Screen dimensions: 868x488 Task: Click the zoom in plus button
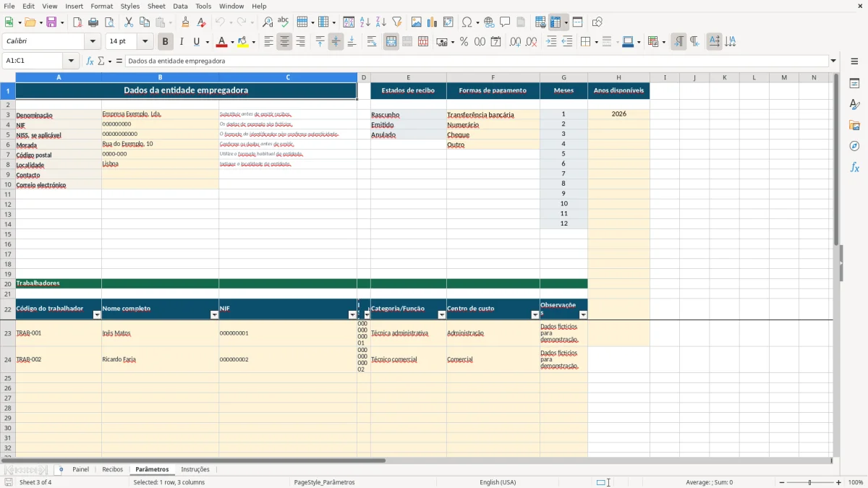[x=839, y=482]
